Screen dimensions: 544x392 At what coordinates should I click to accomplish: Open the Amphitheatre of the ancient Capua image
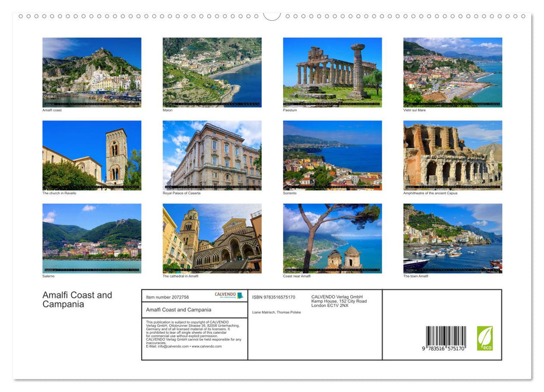click(453, 155)
